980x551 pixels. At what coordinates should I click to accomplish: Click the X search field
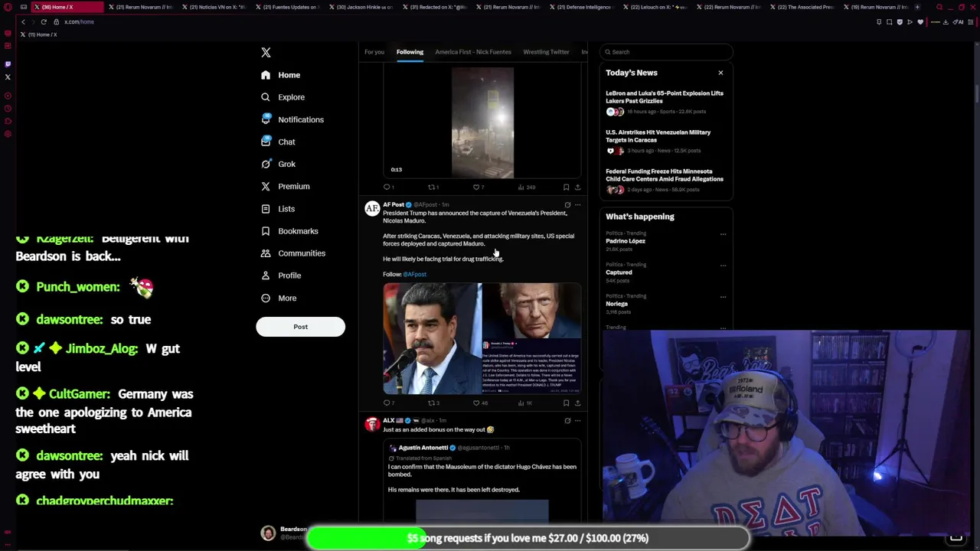pyautogui.click(x=666, y=52)
